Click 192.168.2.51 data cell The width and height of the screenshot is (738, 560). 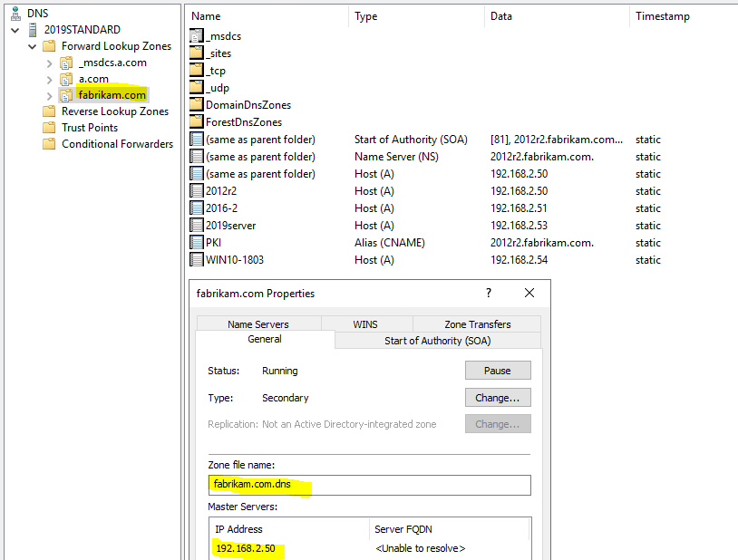520,208
